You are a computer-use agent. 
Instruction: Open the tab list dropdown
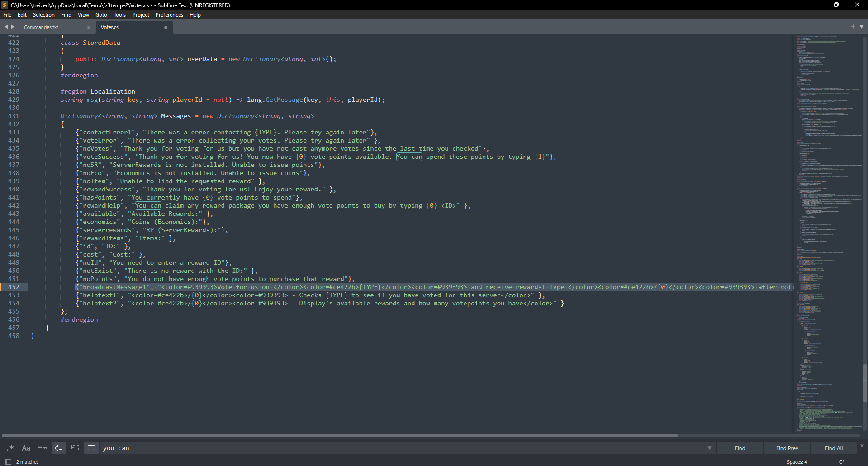click(862, 27)
